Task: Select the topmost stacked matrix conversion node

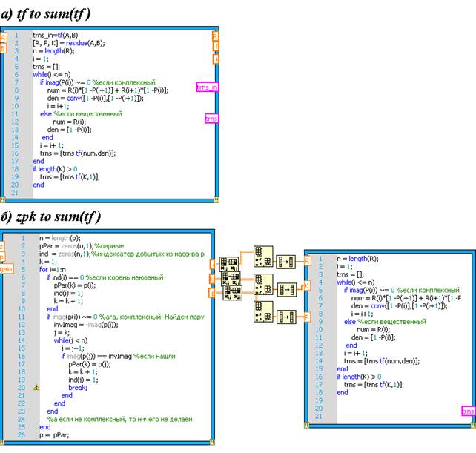Action: click(x=229, y=264)
